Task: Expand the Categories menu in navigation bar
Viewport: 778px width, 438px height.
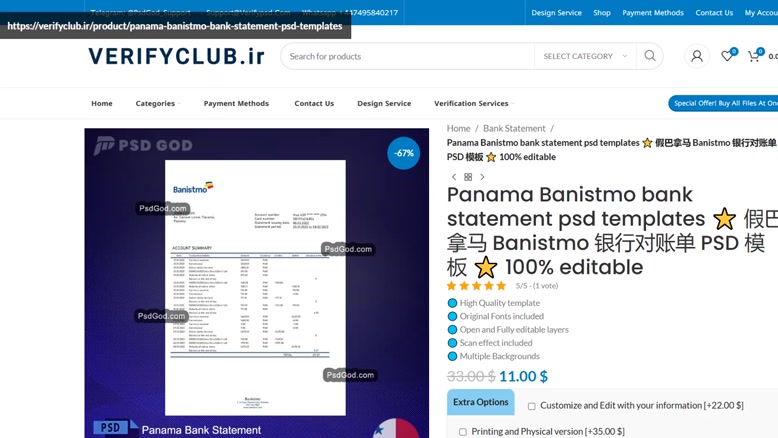Action: [x=157, y=103]
